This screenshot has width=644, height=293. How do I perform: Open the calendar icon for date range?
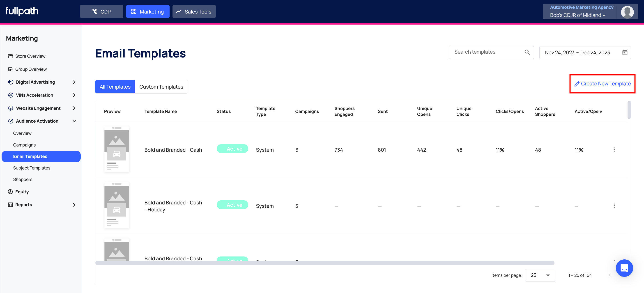tap(625, 53)
